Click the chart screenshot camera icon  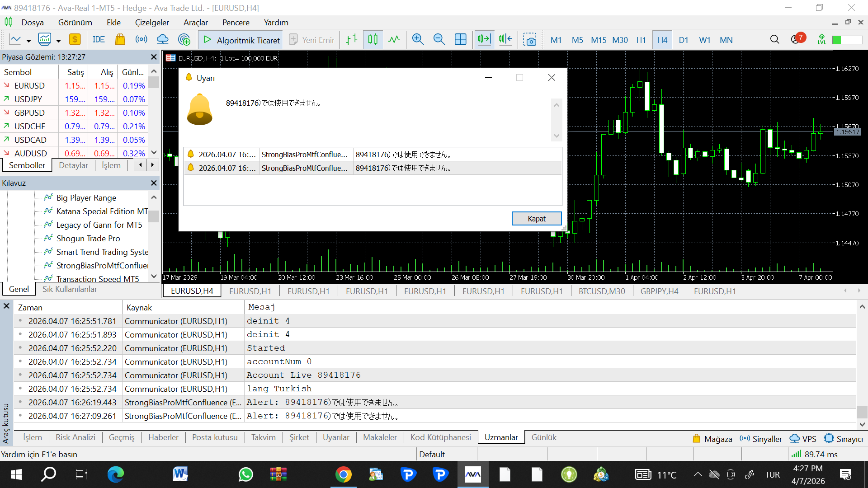(x=529, y=40)
